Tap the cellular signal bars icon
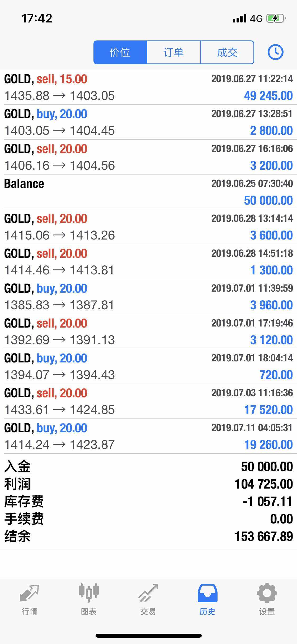297x644 pixels. 239,19
